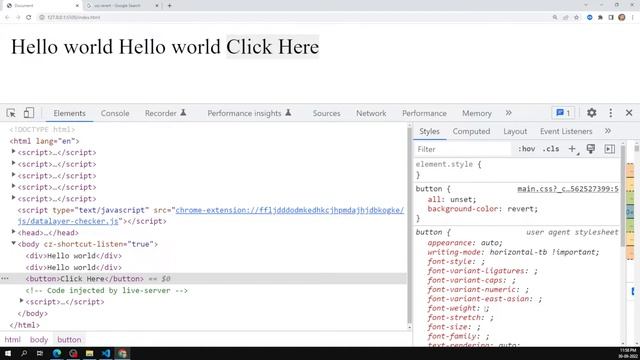Open the Windows Start menu

pyautogui.click(x=8, y=353)
